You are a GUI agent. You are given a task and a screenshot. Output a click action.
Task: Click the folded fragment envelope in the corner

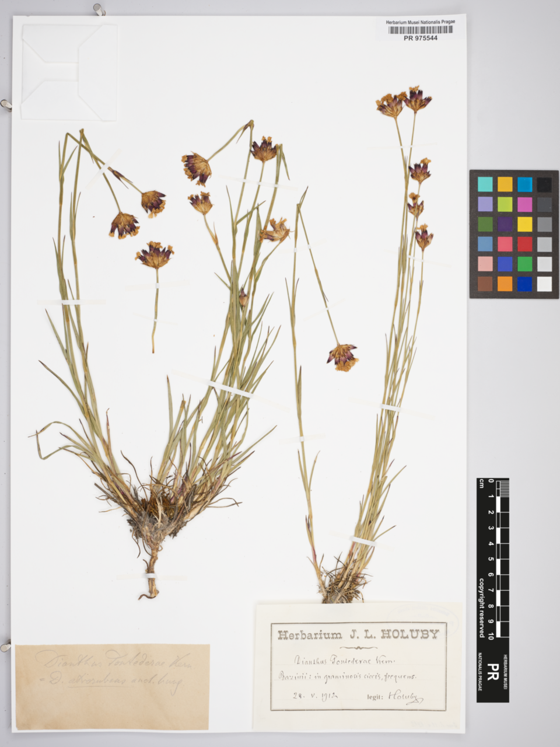(69, 72)
